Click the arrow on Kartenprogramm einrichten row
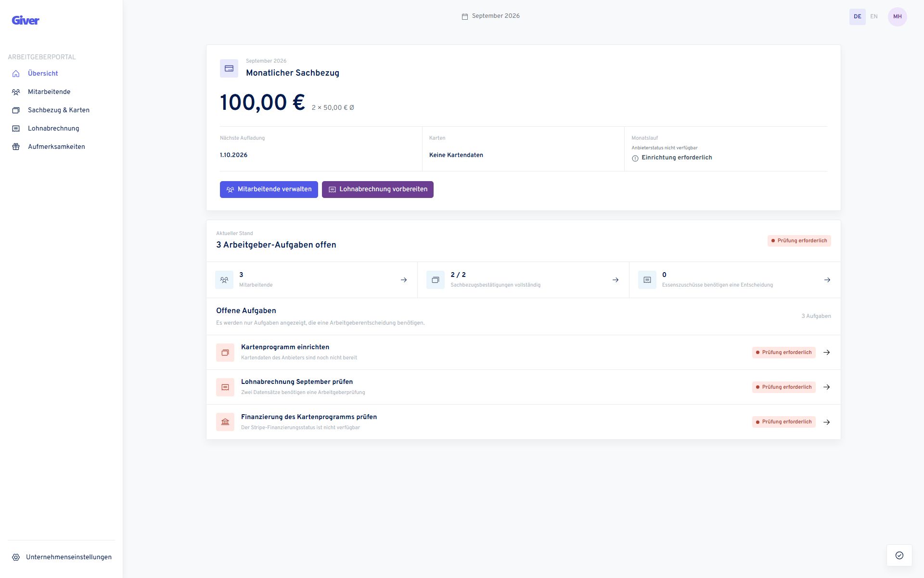This screenshot has width=924, height=578. (x=827, y=353)
